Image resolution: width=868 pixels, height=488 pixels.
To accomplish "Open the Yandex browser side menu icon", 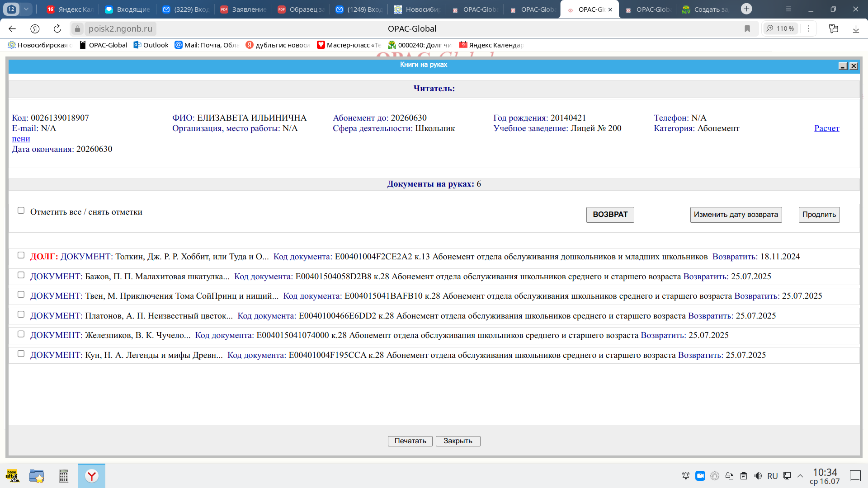I will point(788,9).
